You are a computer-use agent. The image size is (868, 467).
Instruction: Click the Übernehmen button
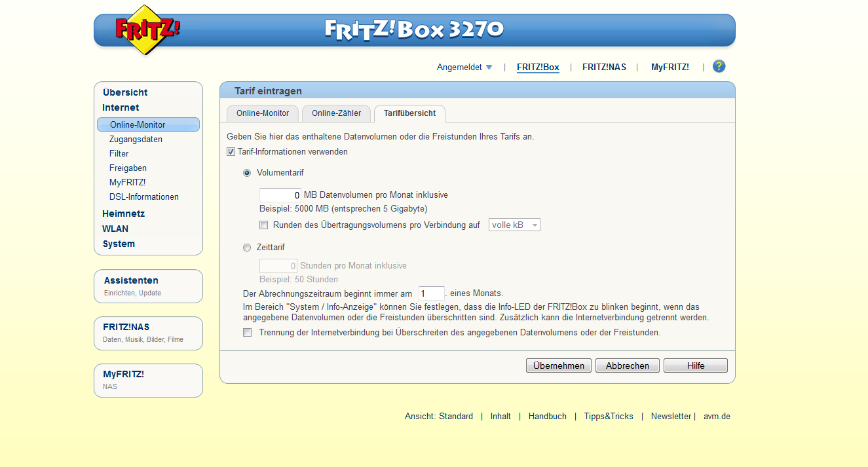pyautogui.click(x=559, y=365)
